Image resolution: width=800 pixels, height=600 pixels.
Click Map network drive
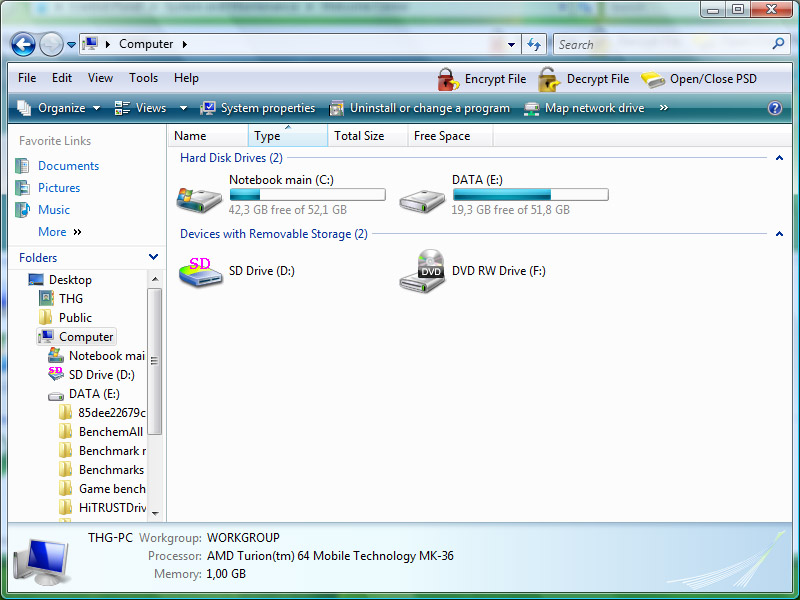[584, 108]
